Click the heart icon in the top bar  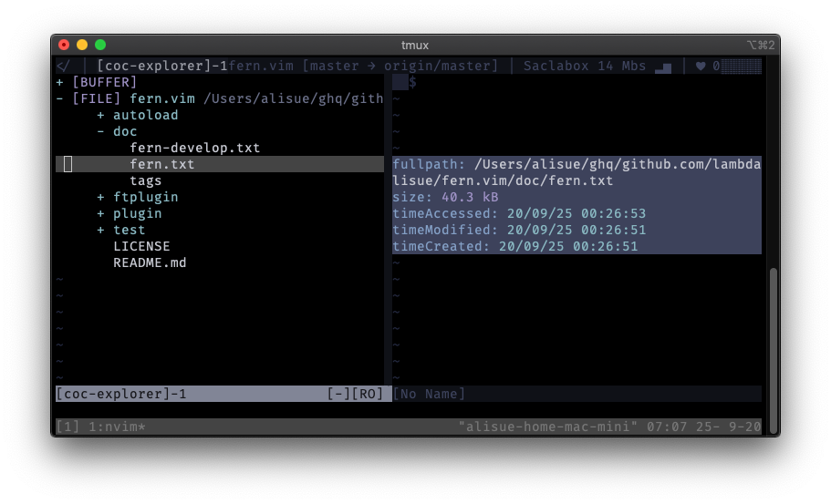pos(701,67)
